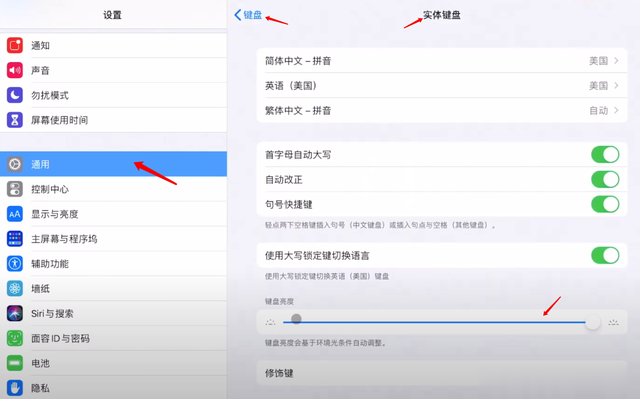Tap the Face ID icon
This screenshot has width=640, height=399.
pos(15,338)
